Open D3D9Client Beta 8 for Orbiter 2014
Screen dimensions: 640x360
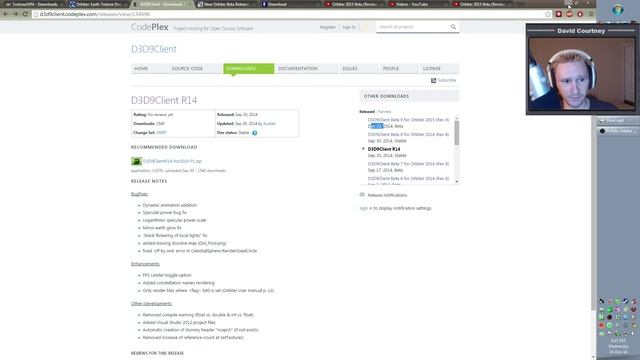pyautogui.click(x=408, y=135)
